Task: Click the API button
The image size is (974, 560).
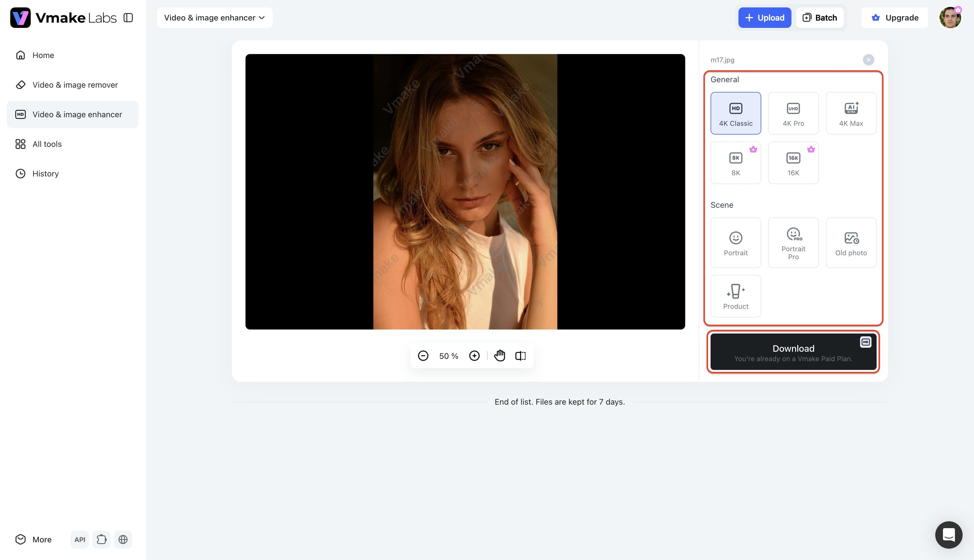Action: [80, 539]
